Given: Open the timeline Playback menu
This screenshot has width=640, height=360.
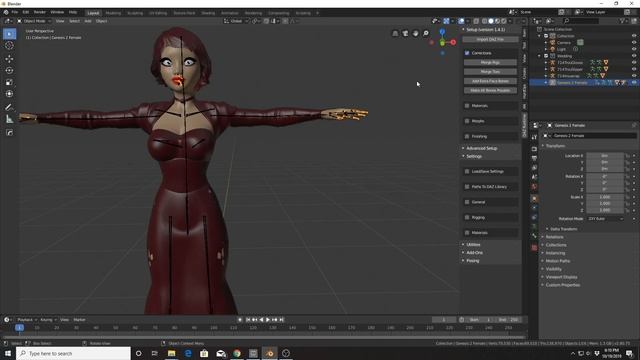Looking at the screenshot, I should [26, 320].
